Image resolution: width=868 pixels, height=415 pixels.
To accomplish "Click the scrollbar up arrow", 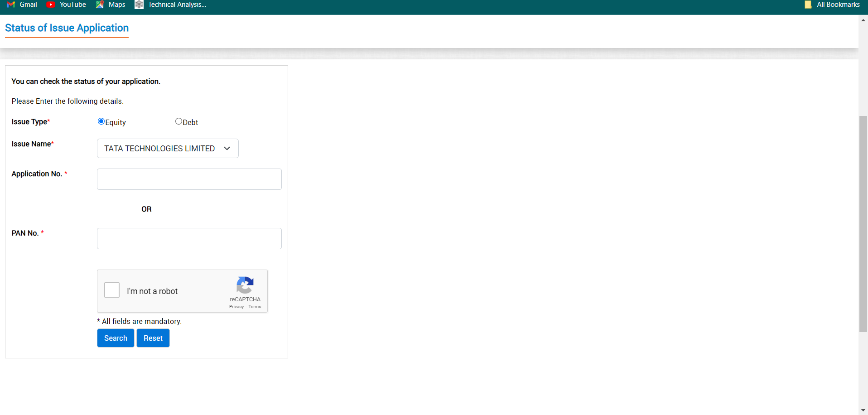I will (862, 19).
